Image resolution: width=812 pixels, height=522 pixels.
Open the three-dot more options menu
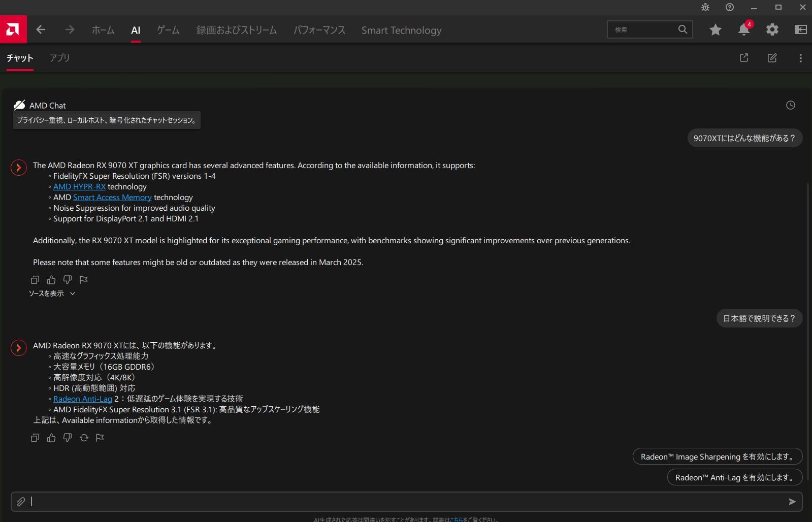tap(800, 58)
